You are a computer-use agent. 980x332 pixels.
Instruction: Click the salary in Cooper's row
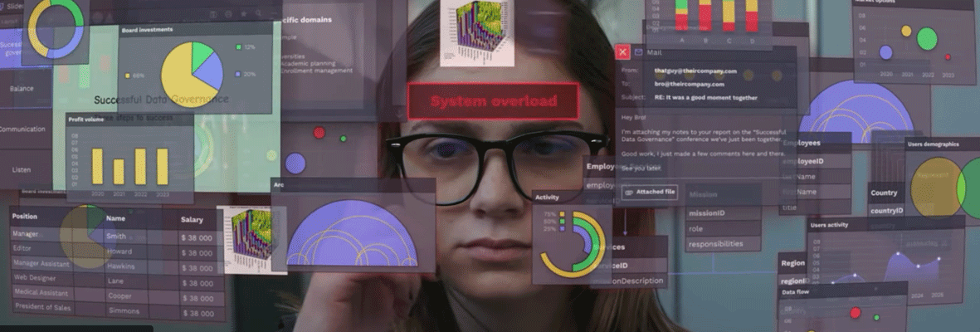tap(197, 299)
